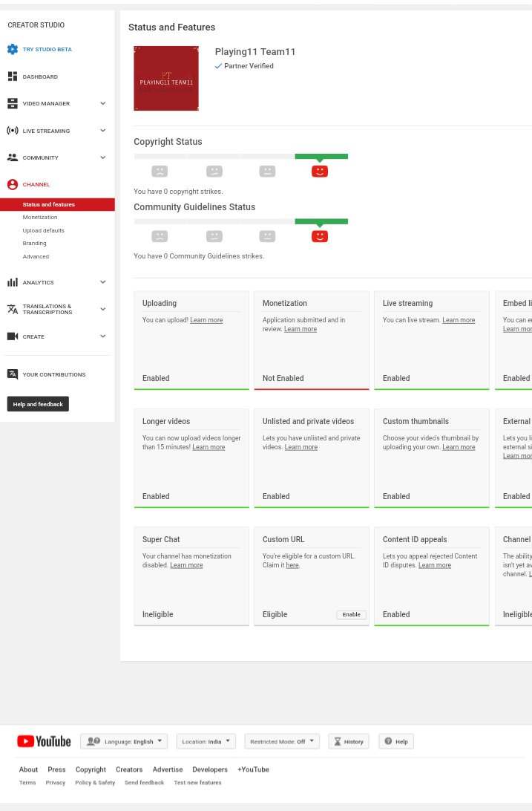Click the green Copyright Status progress bar
This screenshot has width=532, height=811.
coord(321,156)
